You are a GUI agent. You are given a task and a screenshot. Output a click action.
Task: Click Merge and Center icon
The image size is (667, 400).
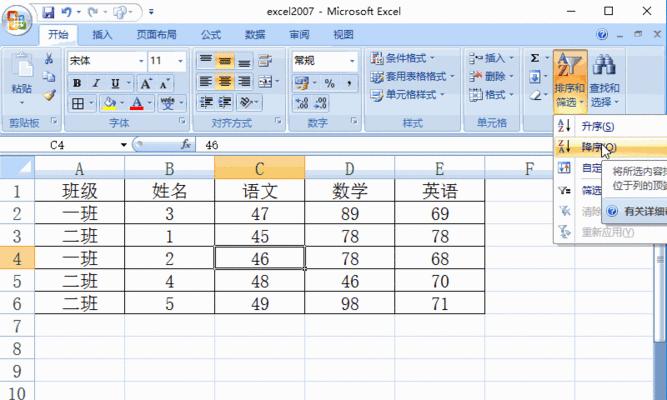(x=265, y=81)
